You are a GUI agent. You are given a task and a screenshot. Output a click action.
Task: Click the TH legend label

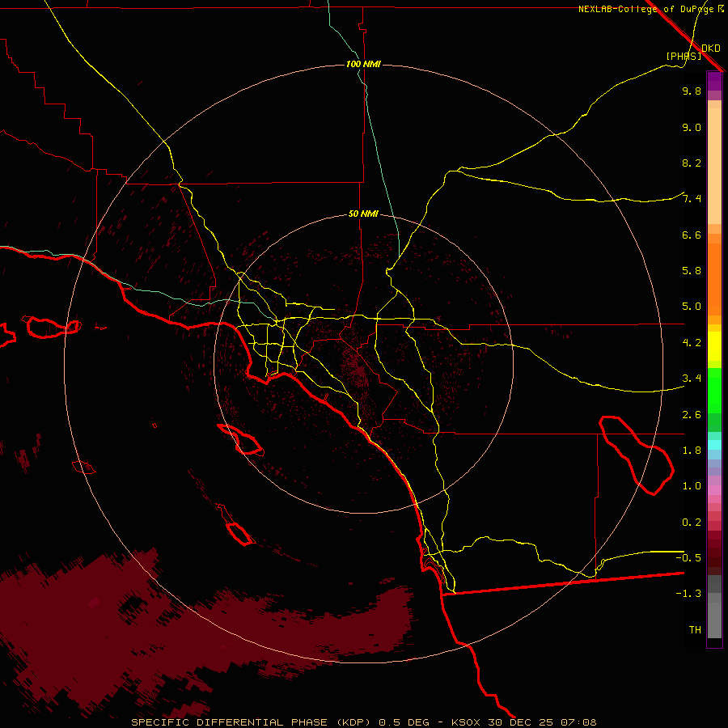pos(694,629)
